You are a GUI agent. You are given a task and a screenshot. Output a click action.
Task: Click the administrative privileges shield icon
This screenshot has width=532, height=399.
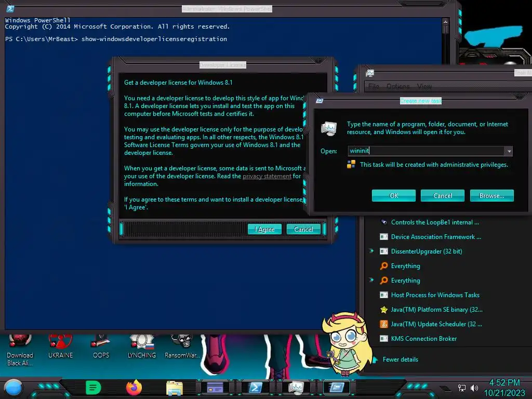tap(351, 165)
